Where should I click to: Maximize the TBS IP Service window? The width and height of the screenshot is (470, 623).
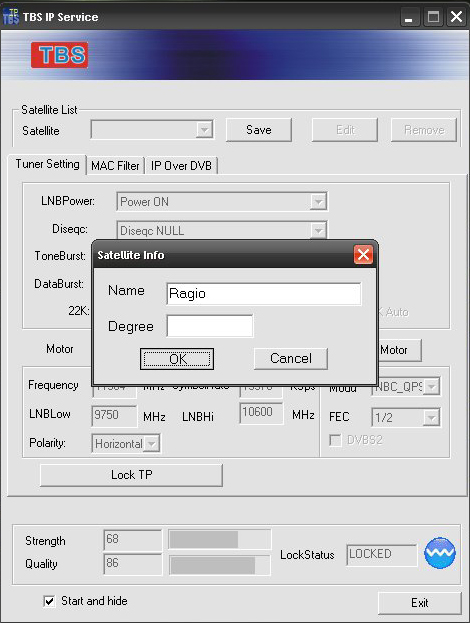tap(433, 17)
